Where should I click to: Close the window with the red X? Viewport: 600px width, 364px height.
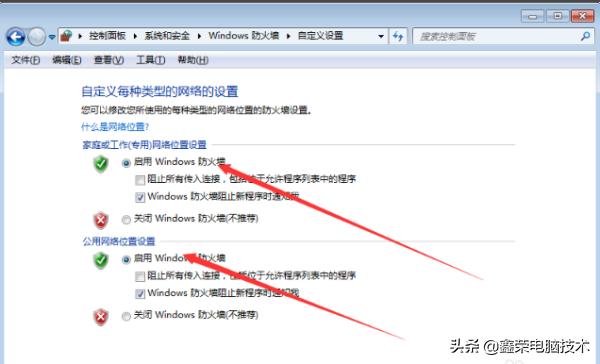point(582,16)
